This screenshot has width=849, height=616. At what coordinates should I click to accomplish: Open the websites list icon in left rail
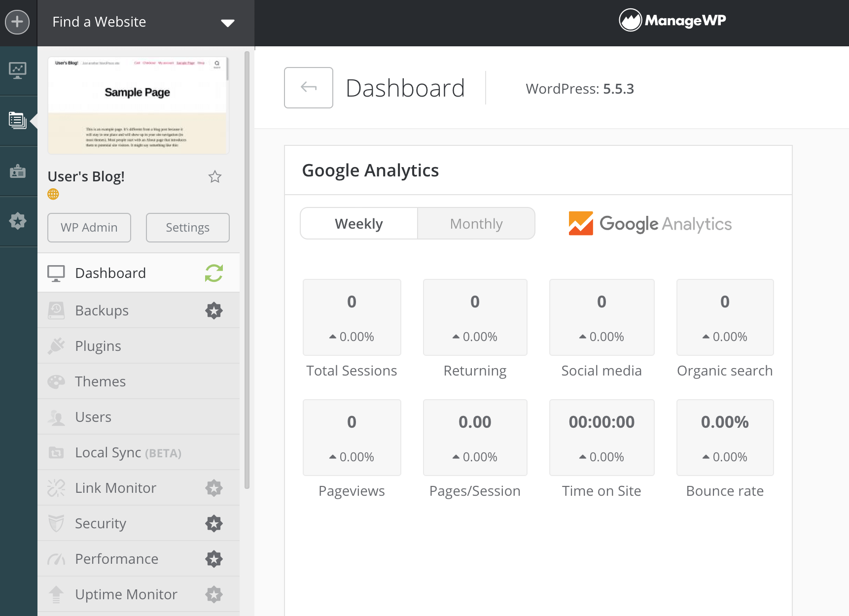click(18, 120)
